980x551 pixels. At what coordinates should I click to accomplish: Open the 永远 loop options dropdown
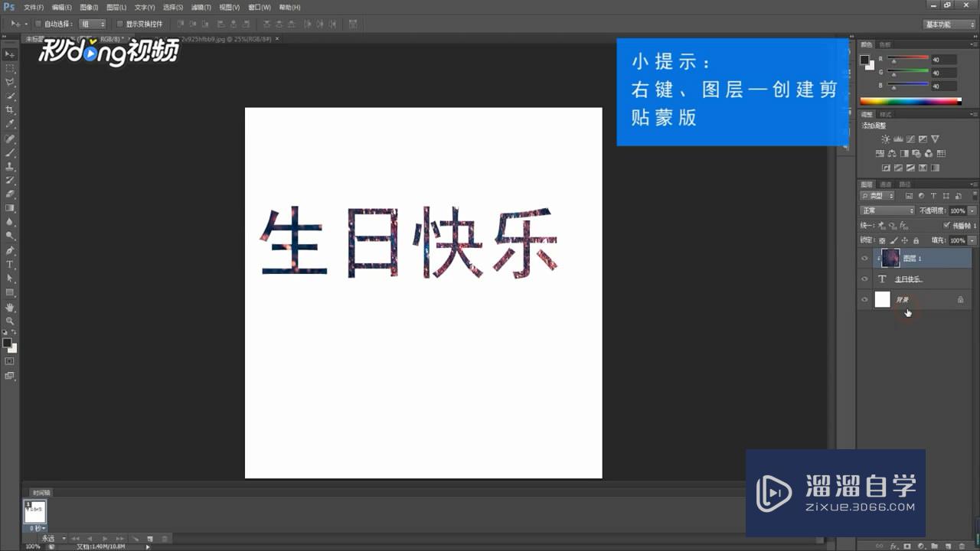point(54,539)
